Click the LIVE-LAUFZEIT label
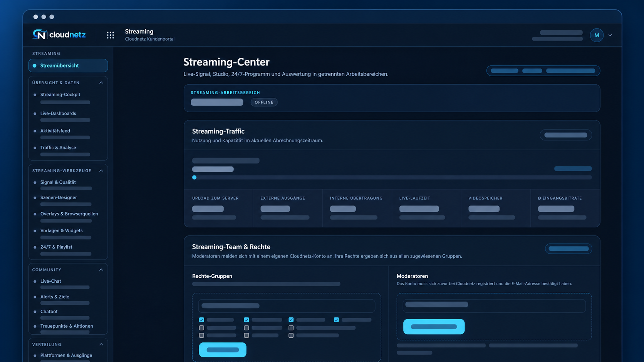Screen dimensions: 644x362 coord(415,198)
